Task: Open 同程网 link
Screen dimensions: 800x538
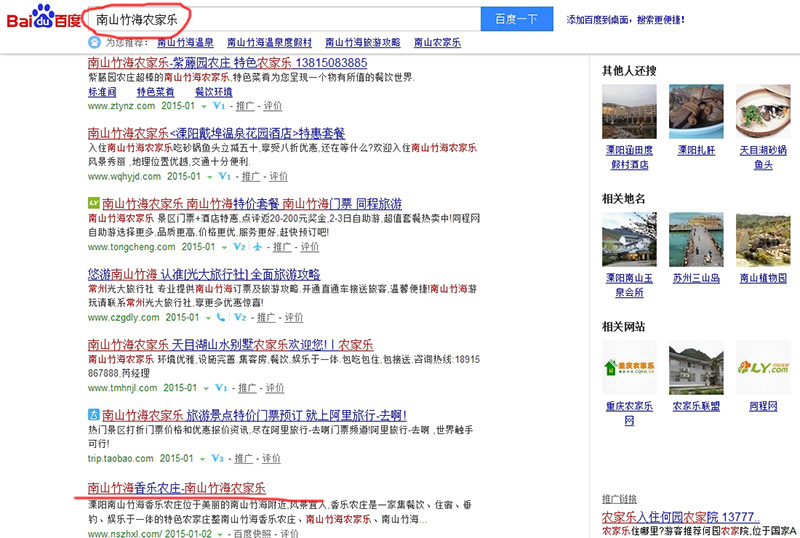Action: coord(763,406)
